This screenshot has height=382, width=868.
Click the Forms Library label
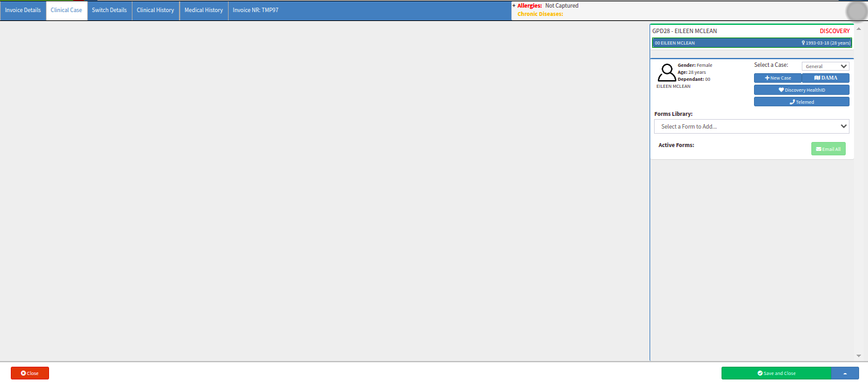pos(673,114)
